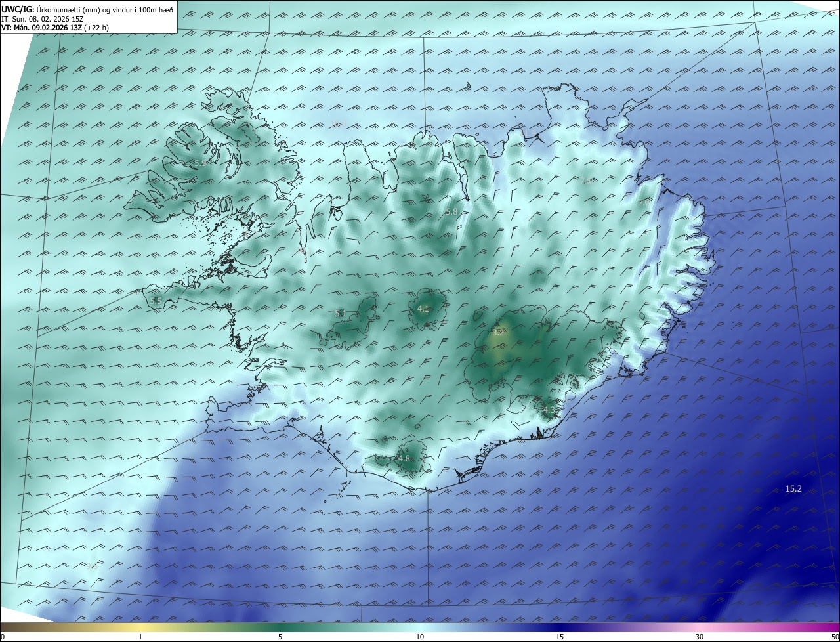Screen dimensions: 840x642
Task: Click the 15 tick on the colorbar
Action: [560, 637]
